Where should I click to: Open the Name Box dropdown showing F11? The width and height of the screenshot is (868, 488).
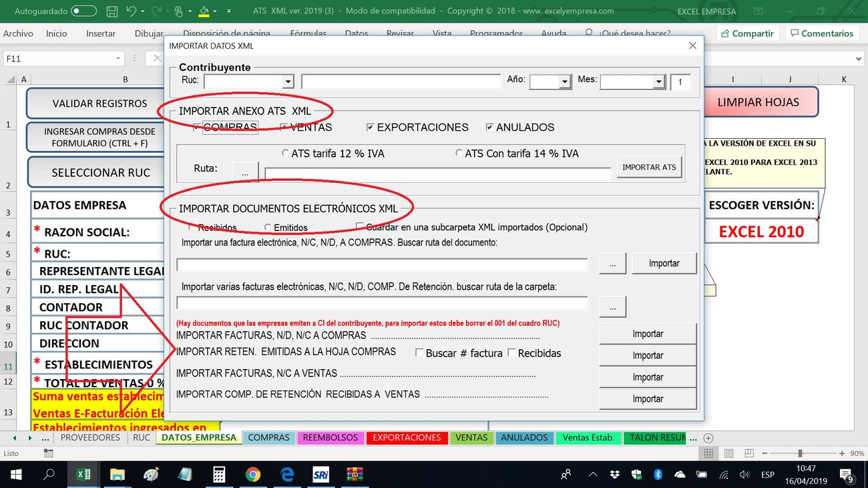click(x=119, y=59)
